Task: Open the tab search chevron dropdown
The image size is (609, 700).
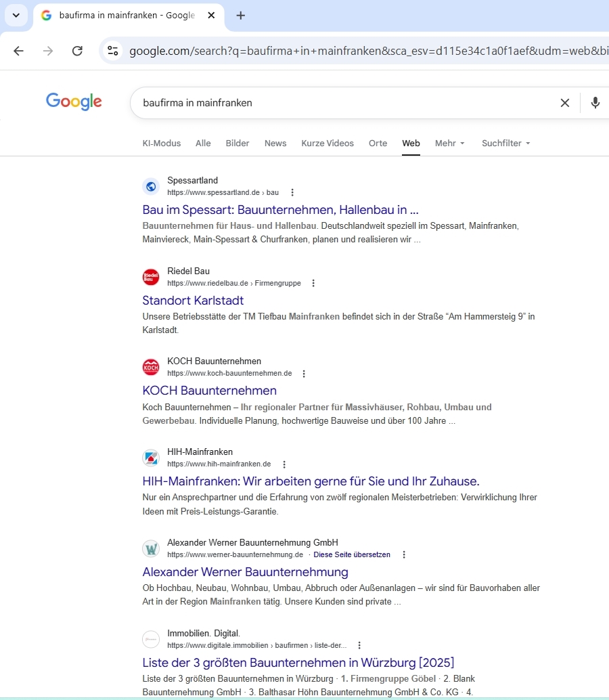Action: tap(16, 16)
